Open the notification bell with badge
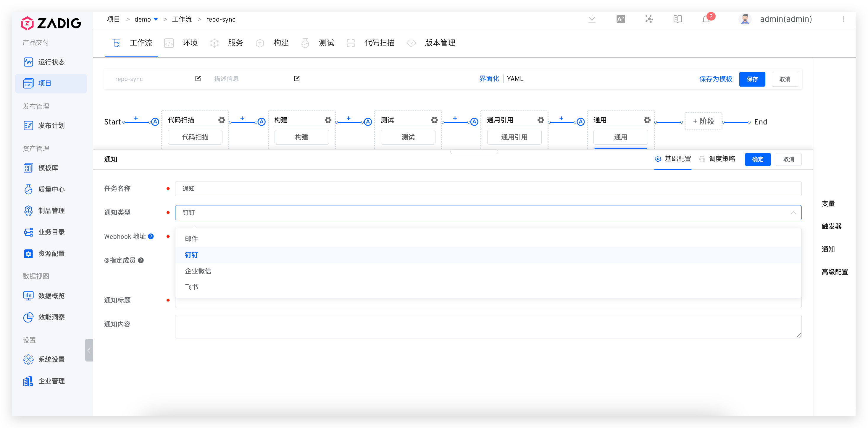 (706, 20)
